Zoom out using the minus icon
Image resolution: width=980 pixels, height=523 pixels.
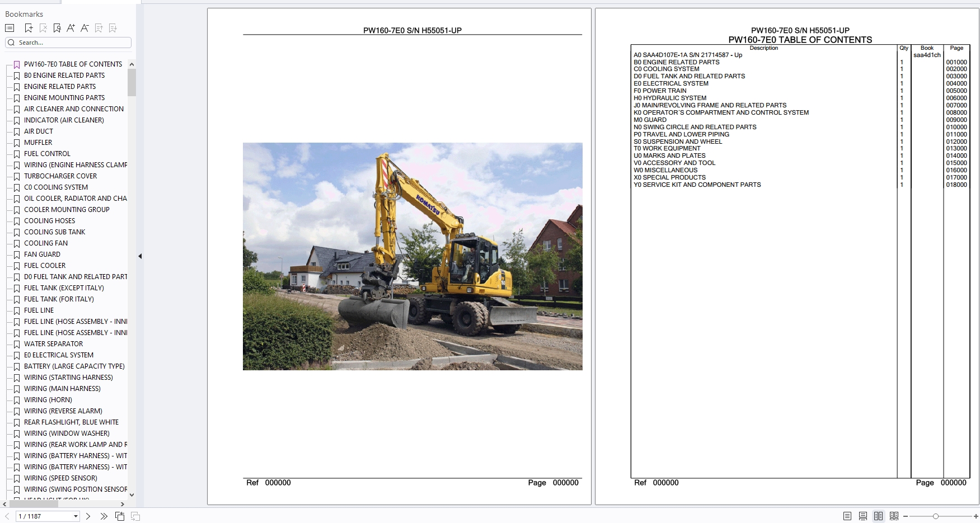point(906,516)
